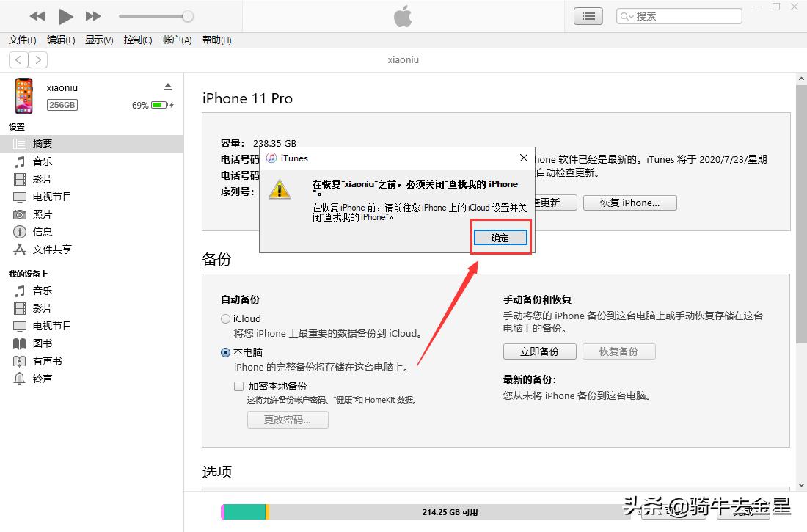Open the 帮助 menu

[216, 40]
